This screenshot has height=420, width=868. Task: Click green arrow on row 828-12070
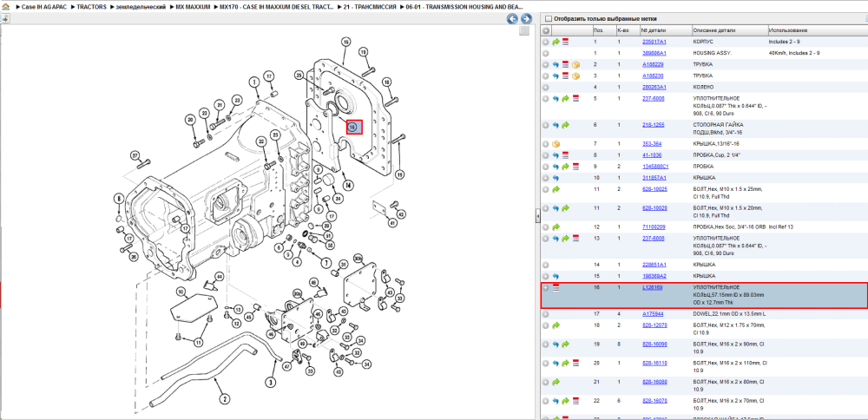[x=556, y=325]
